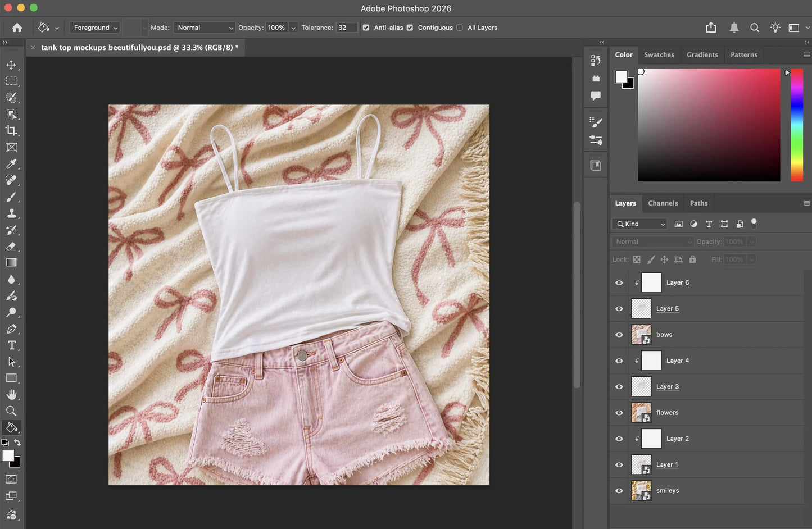Open the layer Fill dropdown arrow
Viewport: 812px width, 529px height.
[x=751, y=259]
